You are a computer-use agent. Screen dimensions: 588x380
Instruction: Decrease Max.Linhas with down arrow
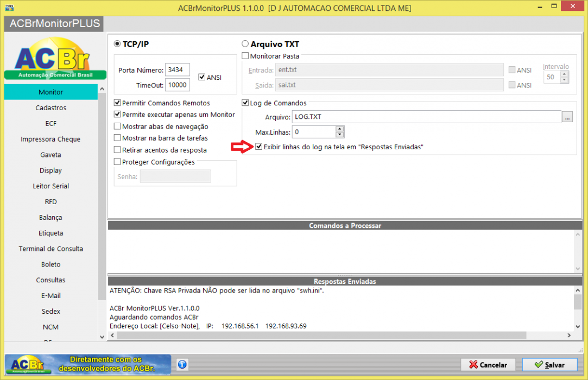[340, 135]
